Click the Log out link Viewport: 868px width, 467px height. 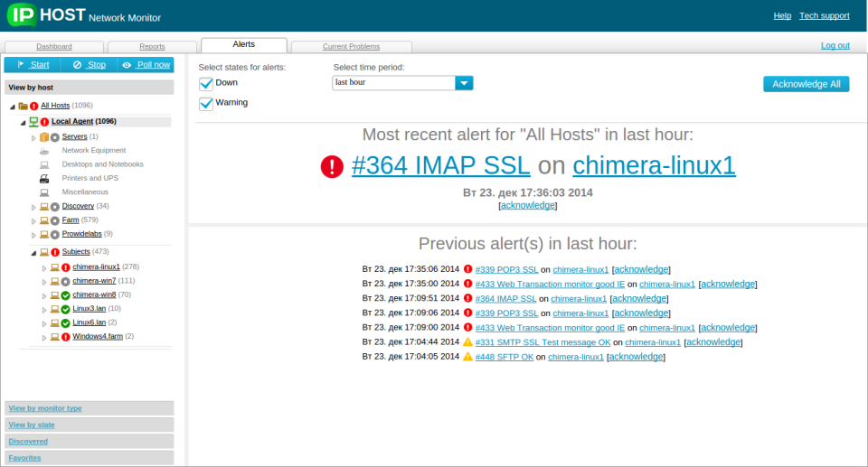(835, 45)
